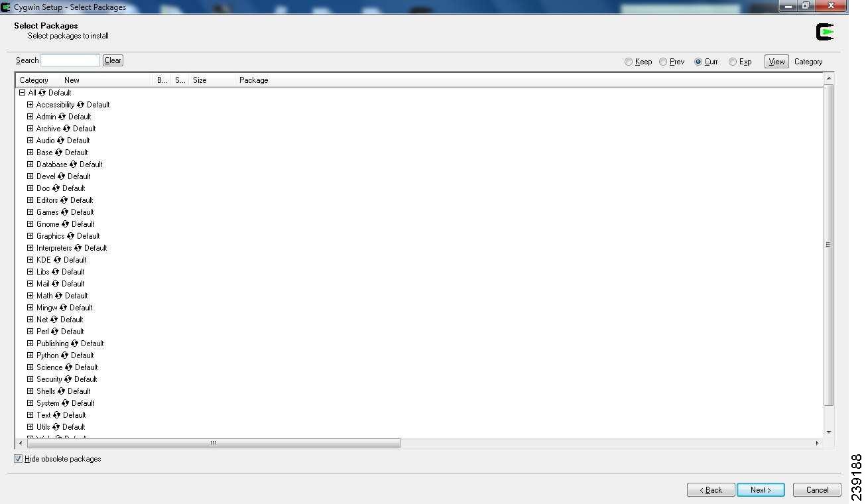Click the cycle icon next to Mail
This screenshot has height=504, width=866.
point(56,284)
